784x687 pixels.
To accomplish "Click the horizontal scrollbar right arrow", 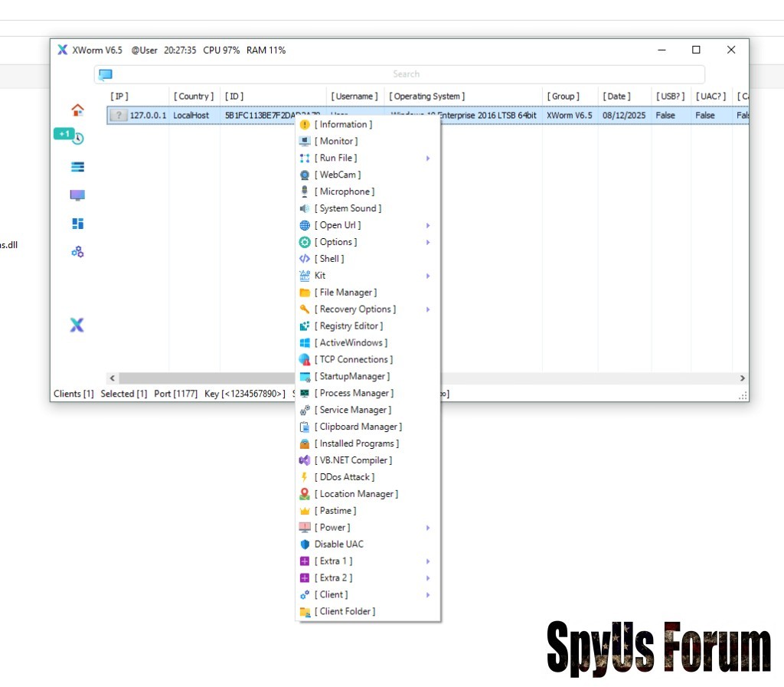I will (x=741, y=378).
